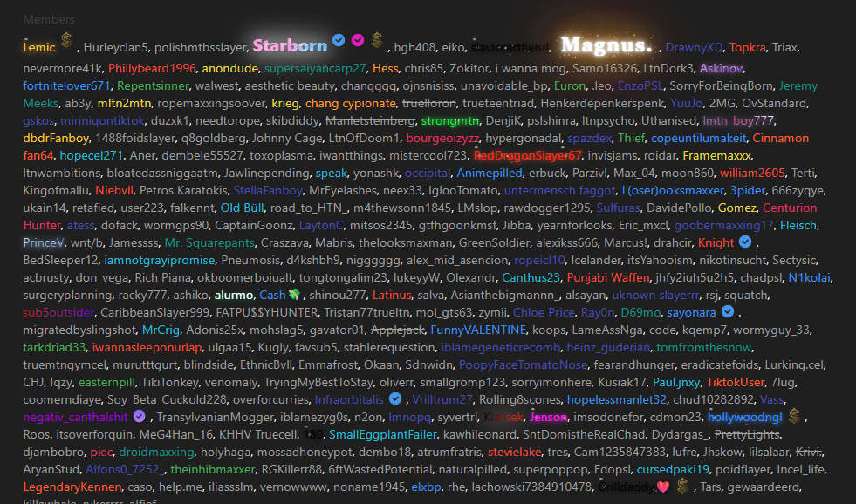Viewport: 856px width, 504px height.
Task: Click the Old Büll username
Action: [x=242, y=208]
